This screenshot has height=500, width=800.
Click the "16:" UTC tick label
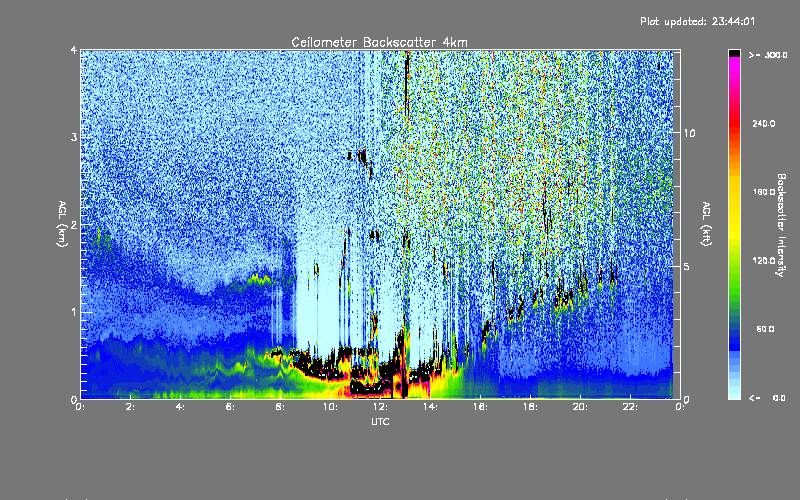click(x=480, y=407)
